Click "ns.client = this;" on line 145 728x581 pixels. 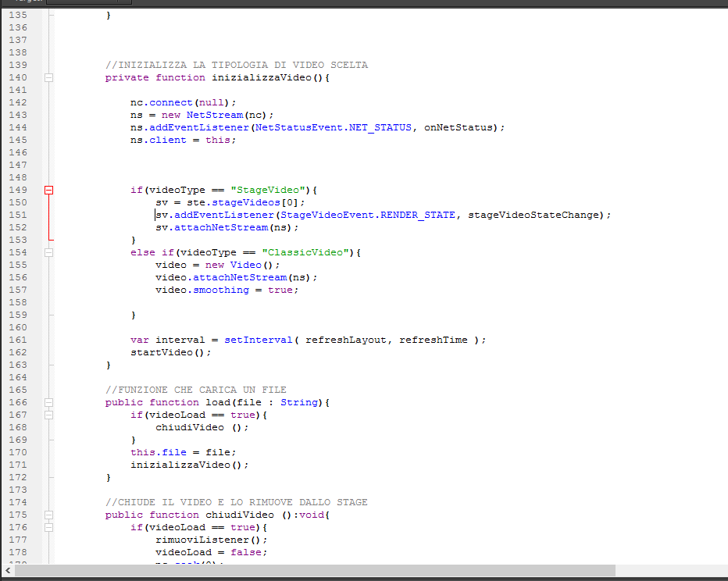tap(184, 140)
